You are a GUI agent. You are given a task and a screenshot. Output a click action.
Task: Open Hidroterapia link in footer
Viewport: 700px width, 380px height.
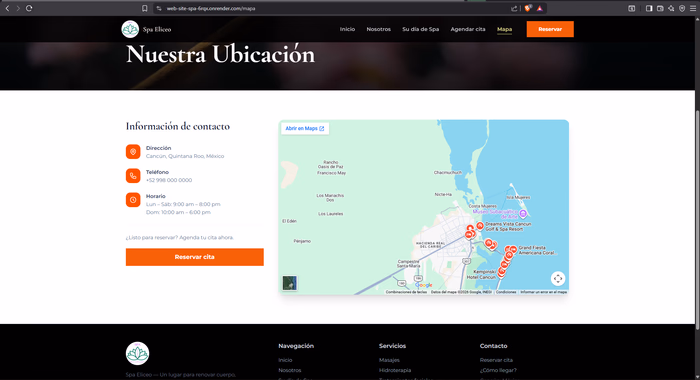395,370
